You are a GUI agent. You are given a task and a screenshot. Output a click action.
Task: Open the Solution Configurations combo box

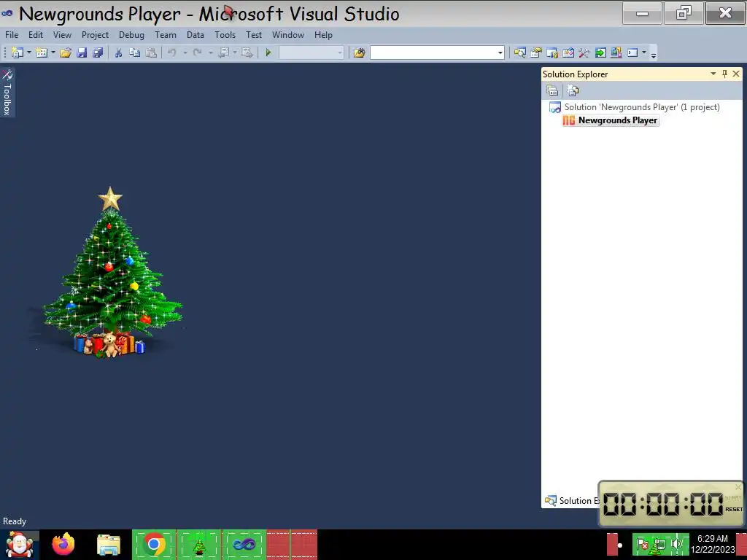(x=311, y=52)
